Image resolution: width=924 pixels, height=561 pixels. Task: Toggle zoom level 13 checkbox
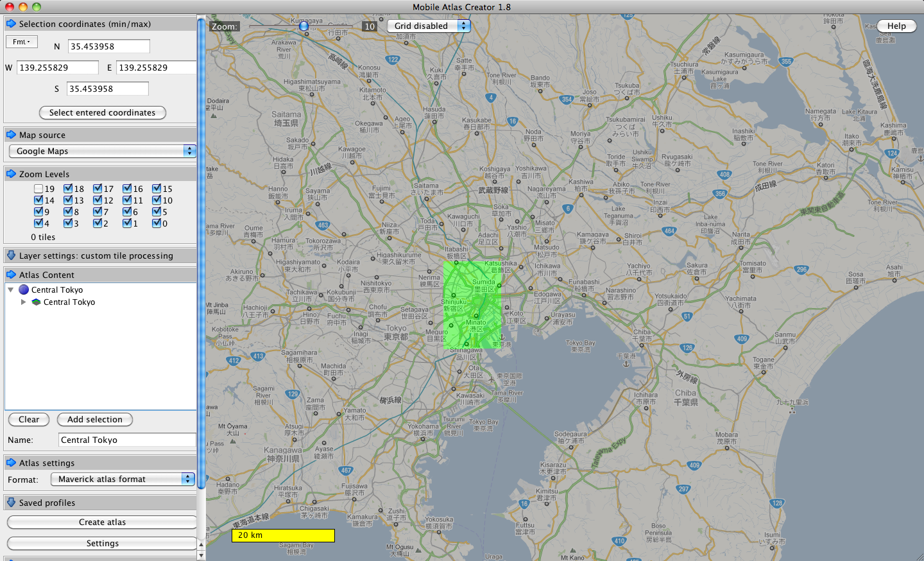coord(68,200)
